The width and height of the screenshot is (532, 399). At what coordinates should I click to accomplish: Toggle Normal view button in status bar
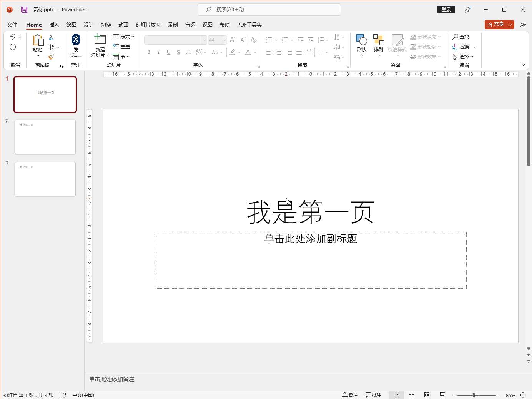click(396, 395)
